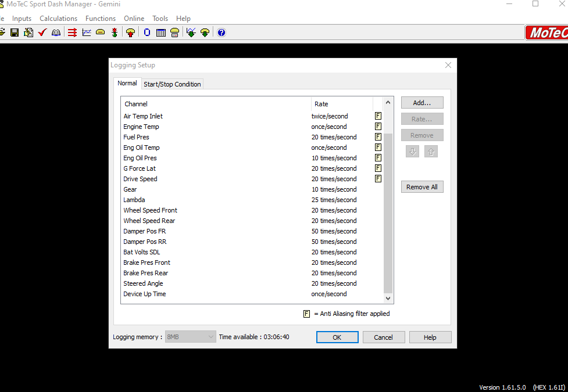This screenshot has height=392, width=568.
Task: Select the Gear channel row
Action: point(252,189)
